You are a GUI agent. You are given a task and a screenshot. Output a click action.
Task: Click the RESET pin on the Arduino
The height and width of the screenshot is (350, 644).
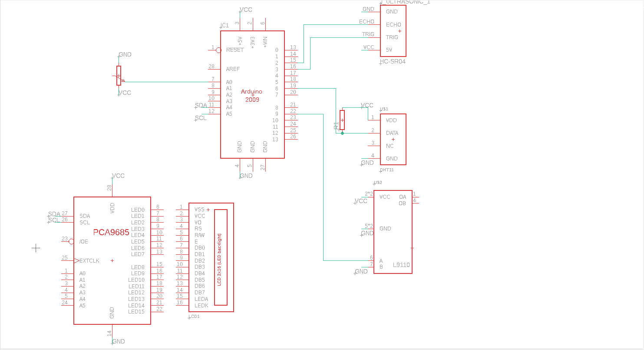click(x=235, y=50)
